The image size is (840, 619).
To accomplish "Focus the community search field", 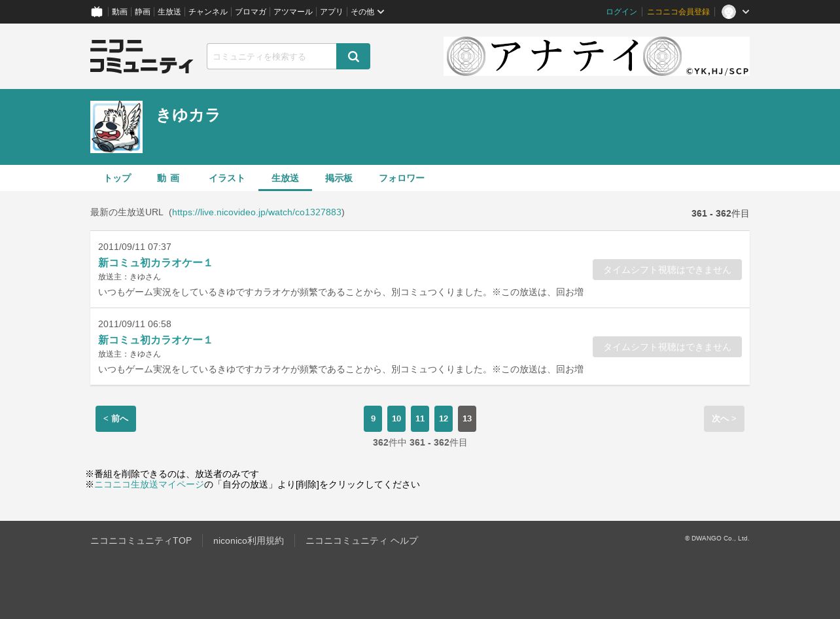I will (271, 56).
